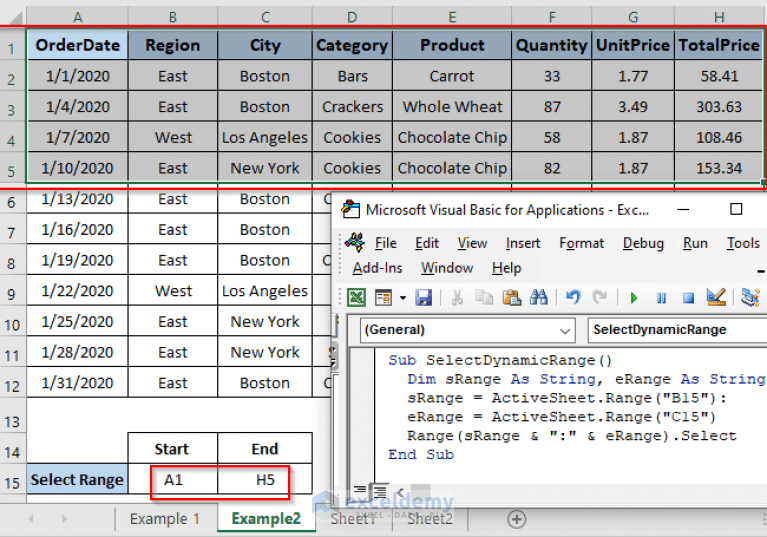This screenshot has height=537, width=767.
Task: Click the next sheet navigation arrow
Action: tap(64, 519)
